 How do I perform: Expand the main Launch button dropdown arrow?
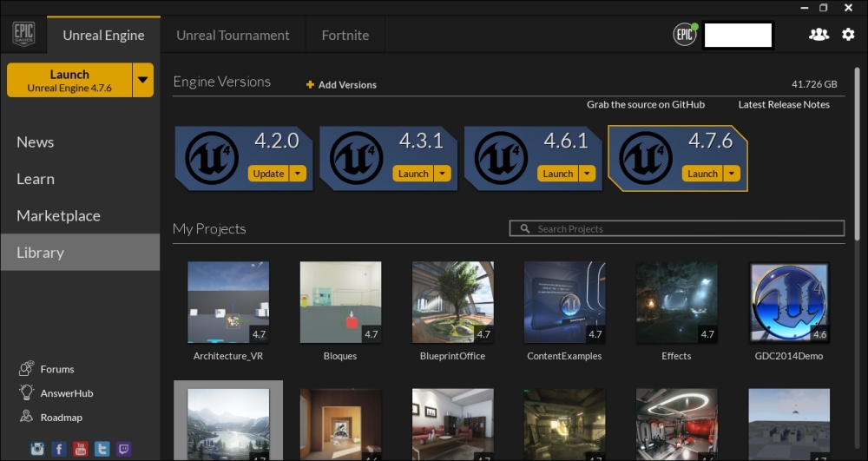tap(143, 80)
